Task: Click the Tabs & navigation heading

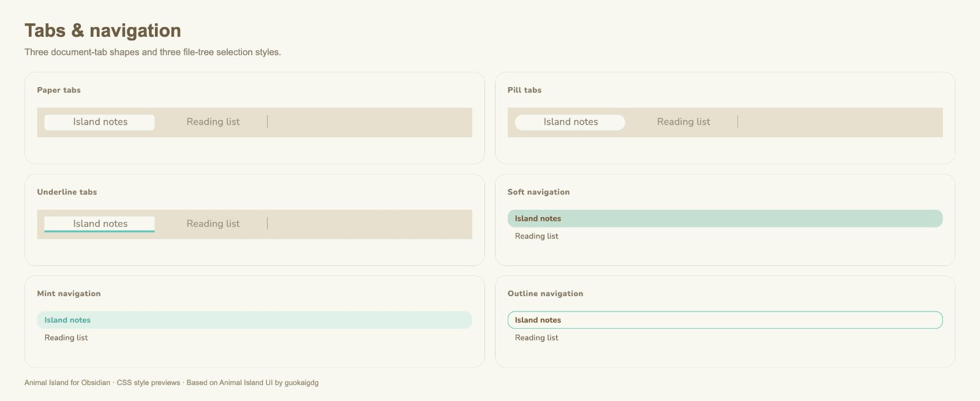Action: click(x=103, y=31)
